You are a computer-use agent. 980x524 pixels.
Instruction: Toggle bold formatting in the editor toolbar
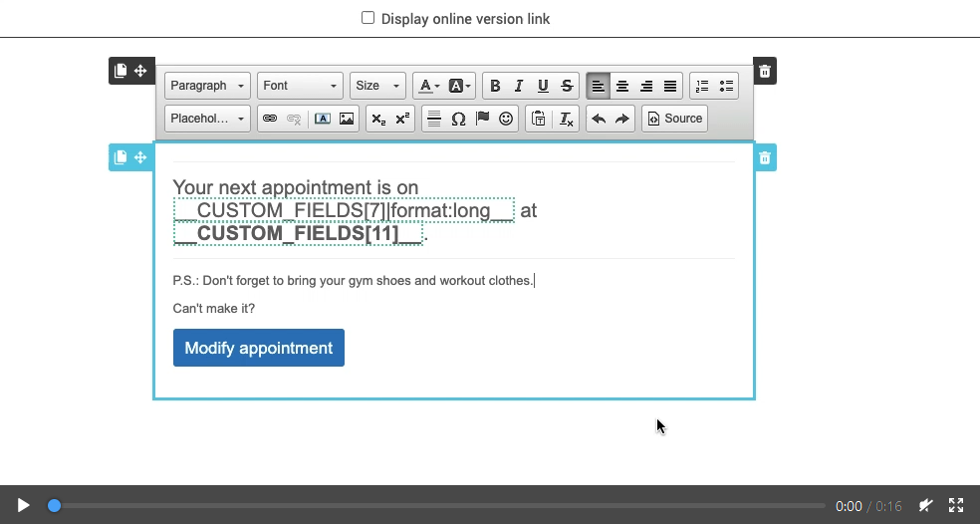[x=495, y=86]
